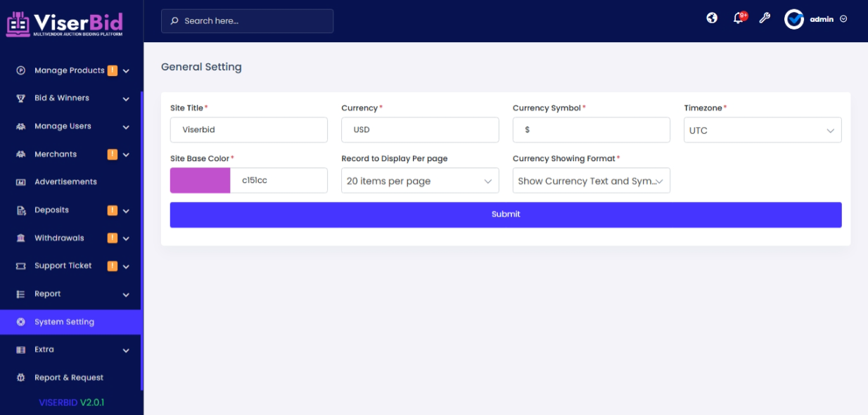Click the VISERBID V2.0.1 version text
The height and width of the screenshot is (415, 868).
72,403
